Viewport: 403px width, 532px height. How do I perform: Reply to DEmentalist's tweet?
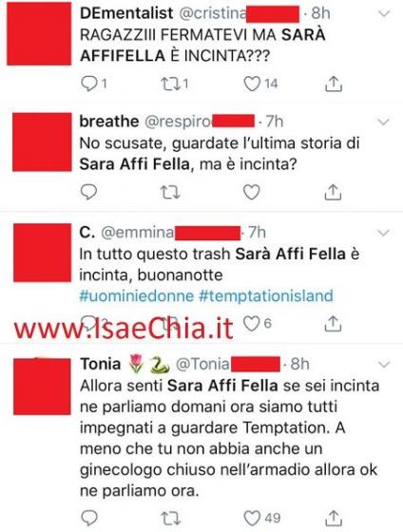tap(89, 84)
